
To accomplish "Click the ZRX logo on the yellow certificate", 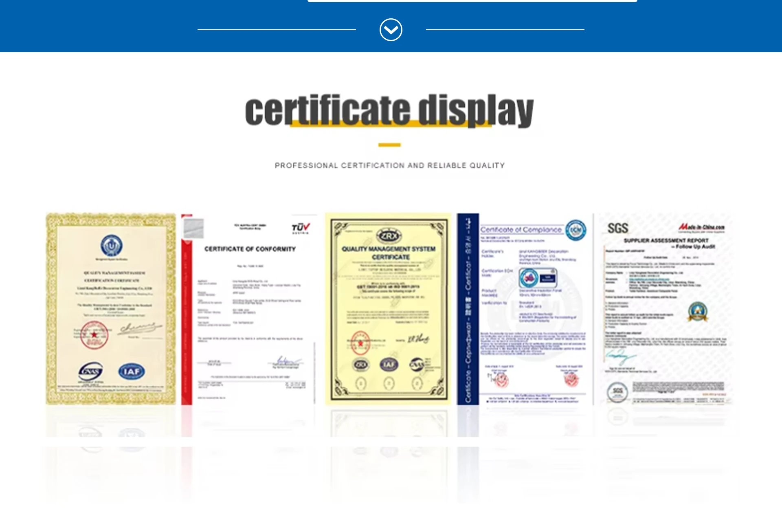I will [x=389, y=236].
